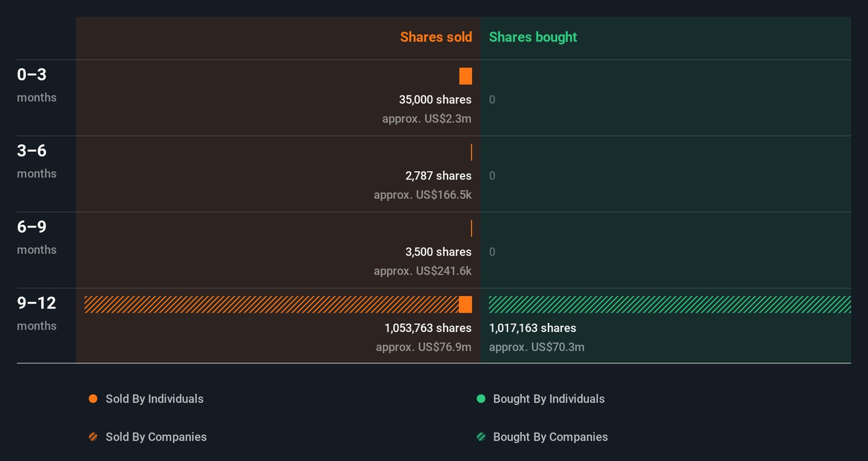Screen dimensions: 868x461
Task: Toggle the Bought By Individuals legend label
Action: click(x=549, y=399)
